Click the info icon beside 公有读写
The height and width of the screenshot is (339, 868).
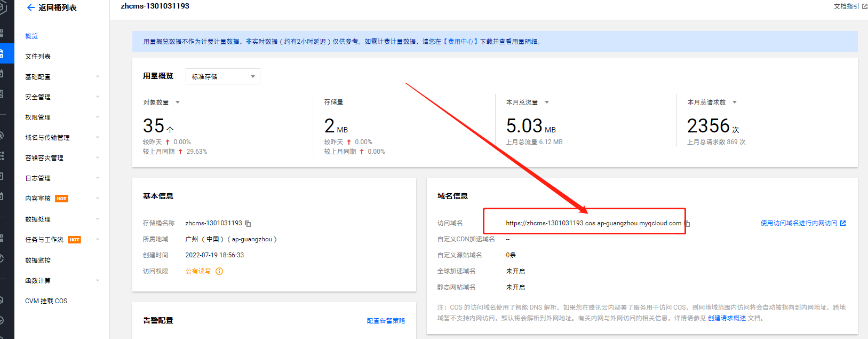tap(219, 271)
